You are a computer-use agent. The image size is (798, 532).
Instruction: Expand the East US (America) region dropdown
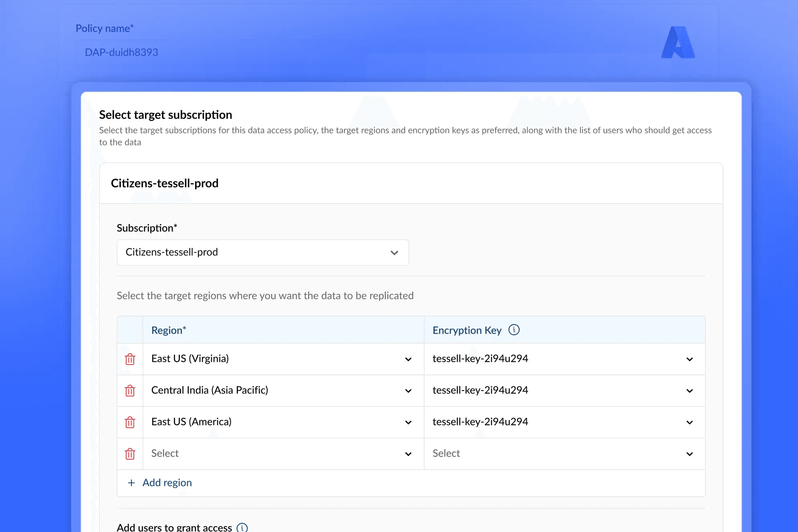pos(283,422)
